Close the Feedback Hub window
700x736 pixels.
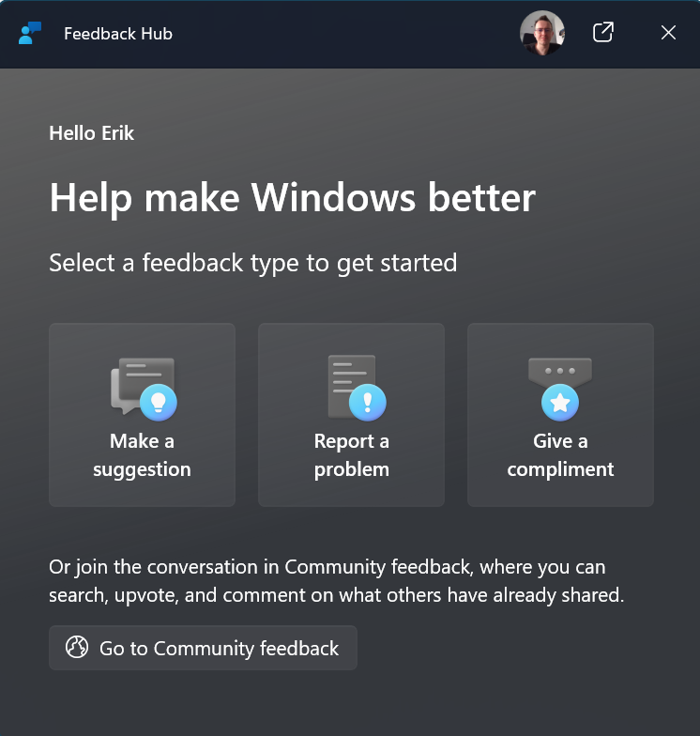(668, 33)
